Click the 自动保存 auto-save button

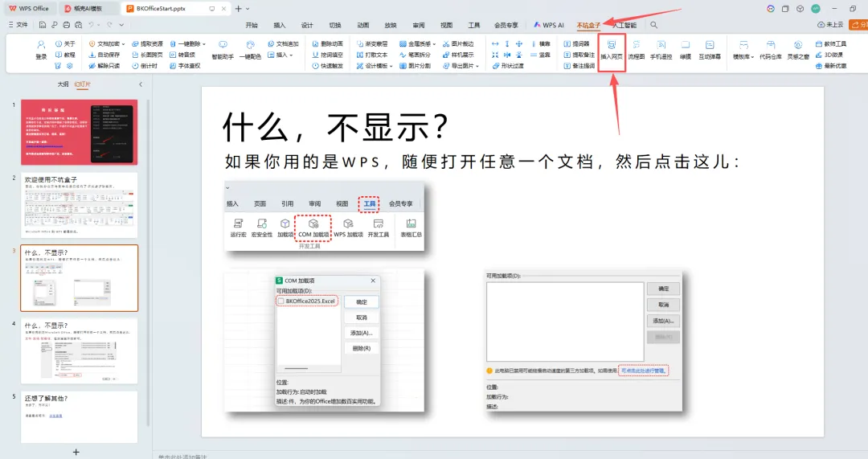coord(104,55)
